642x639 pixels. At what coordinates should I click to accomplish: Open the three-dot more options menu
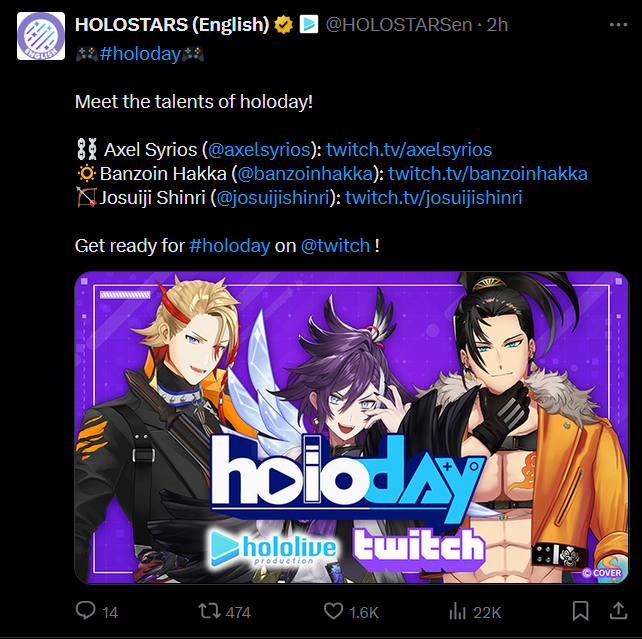pos(618,25)
